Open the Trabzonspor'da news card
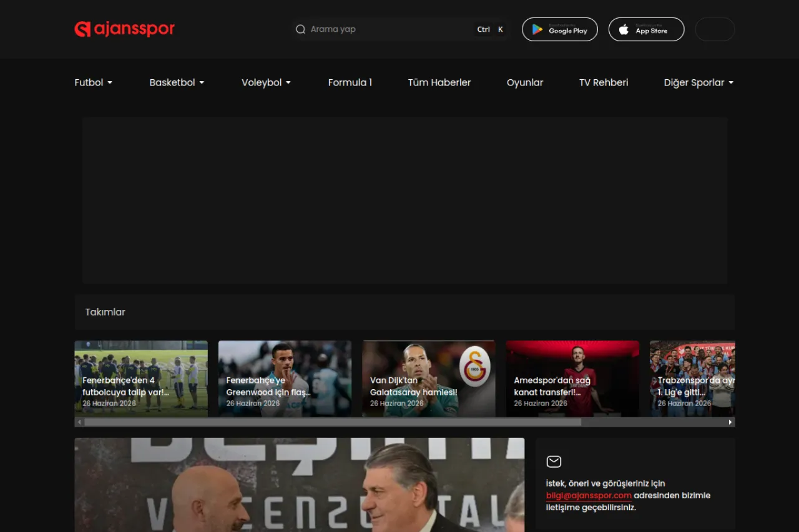The image size is (799, 532). click(692, 379)
